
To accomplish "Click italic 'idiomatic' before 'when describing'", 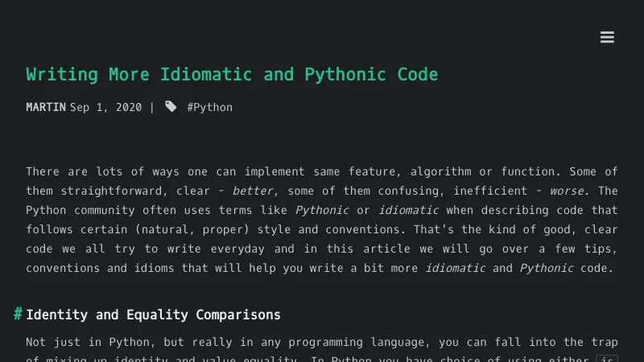I will click(408, 210).
